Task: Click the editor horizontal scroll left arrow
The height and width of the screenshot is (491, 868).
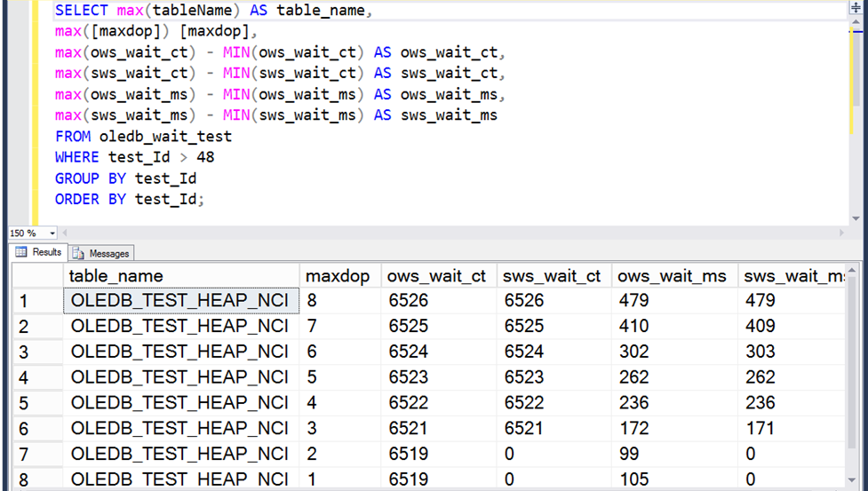Action: tap(65, 233)
